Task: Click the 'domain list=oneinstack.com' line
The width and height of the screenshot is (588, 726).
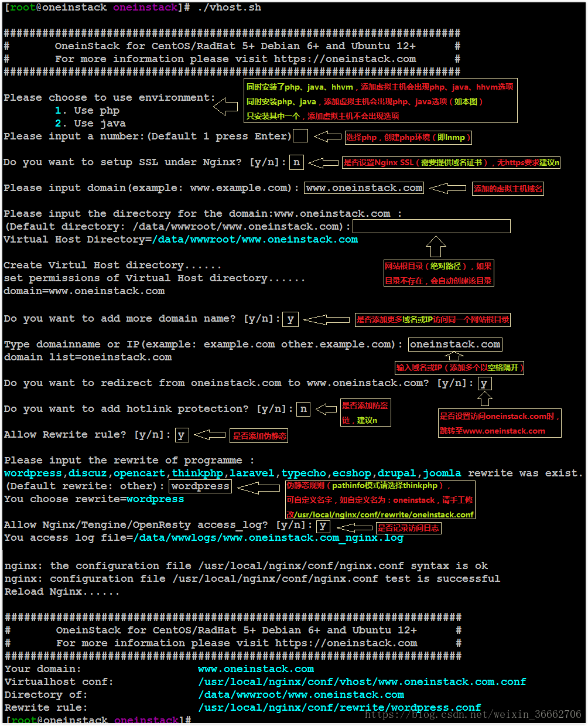Action: pos(88,357)
